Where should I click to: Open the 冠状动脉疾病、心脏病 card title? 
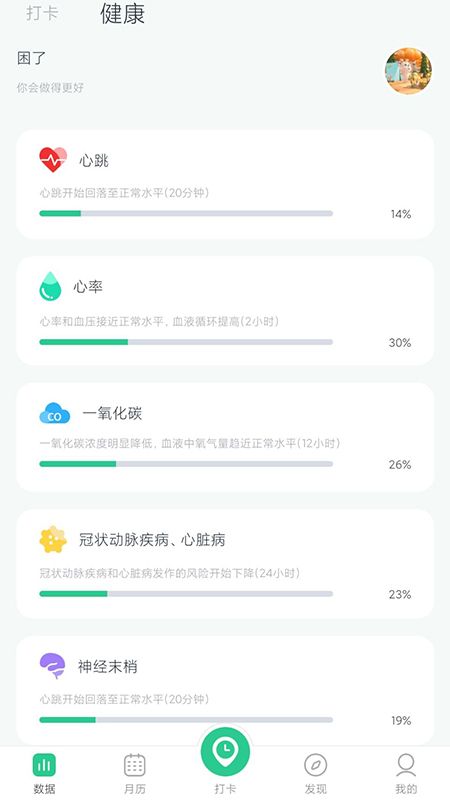click(x=152, y=540)
